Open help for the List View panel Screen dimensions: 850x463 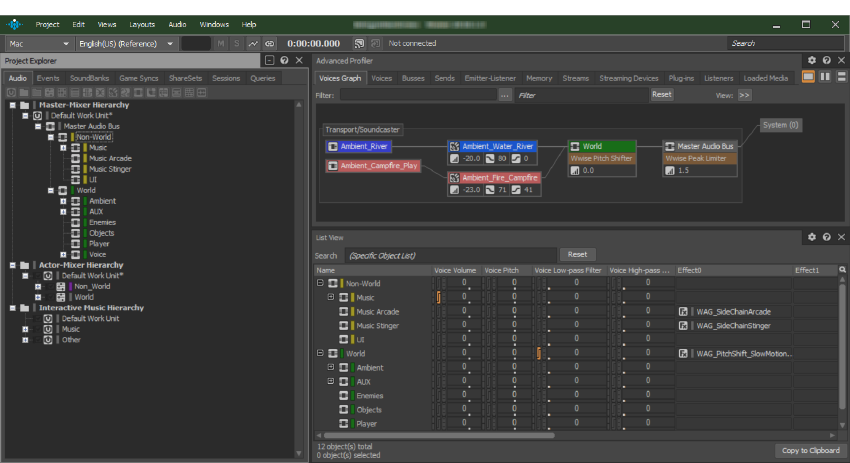point(826,237)
